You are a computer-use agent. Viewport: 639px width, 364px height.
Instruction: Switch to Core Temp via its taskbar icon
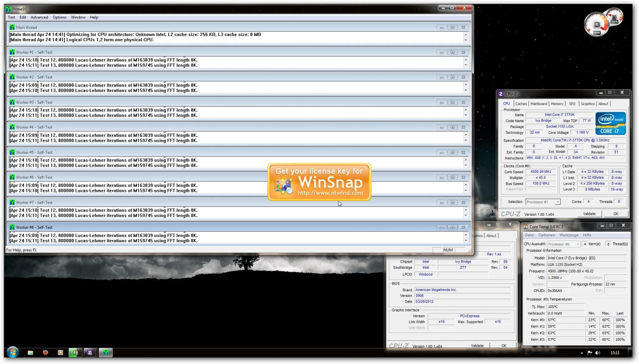coord(75,352)
